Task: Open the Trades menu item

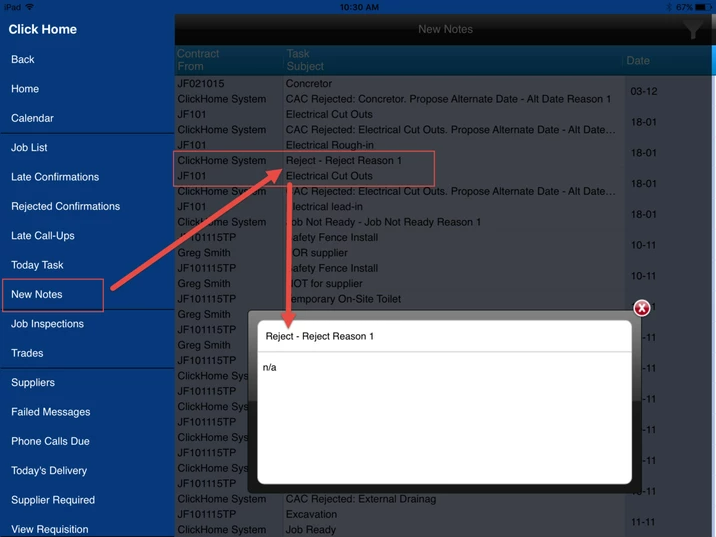Action: (x=27, y=353)
